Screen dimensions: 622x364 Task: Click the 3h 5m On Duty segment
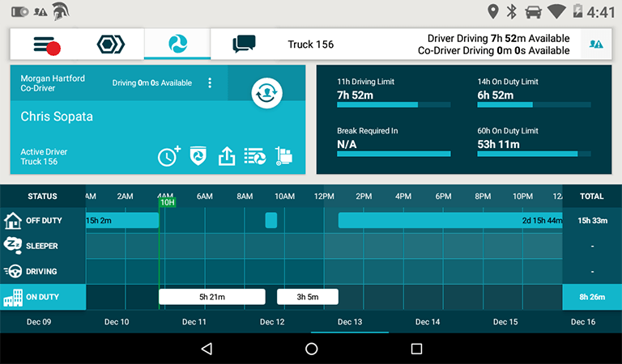click(x=307, y=297)
